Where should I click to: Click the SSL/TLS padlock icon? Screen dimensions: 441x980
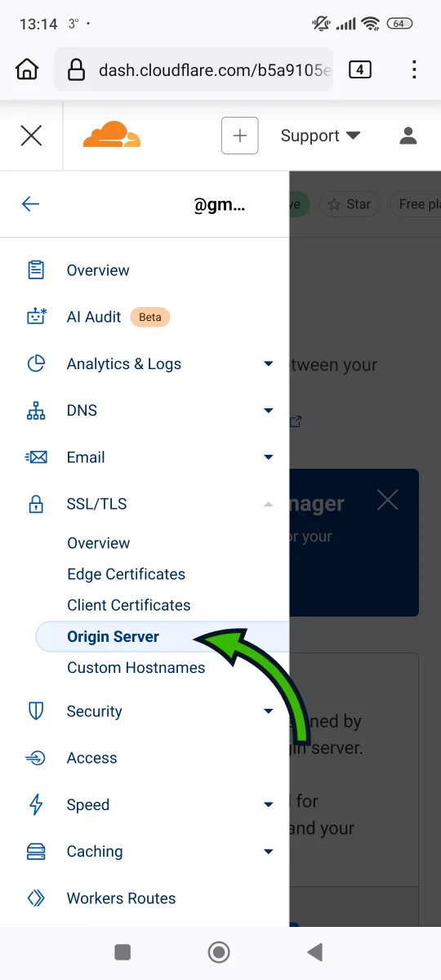coord(36,504)
